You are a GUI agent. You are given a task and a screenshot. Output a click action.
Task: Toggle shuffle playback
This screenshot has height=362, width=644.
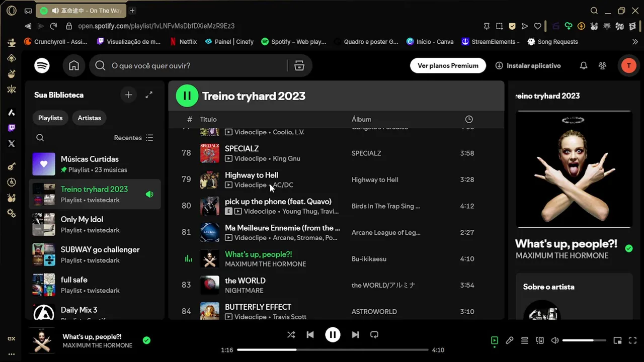291,335
